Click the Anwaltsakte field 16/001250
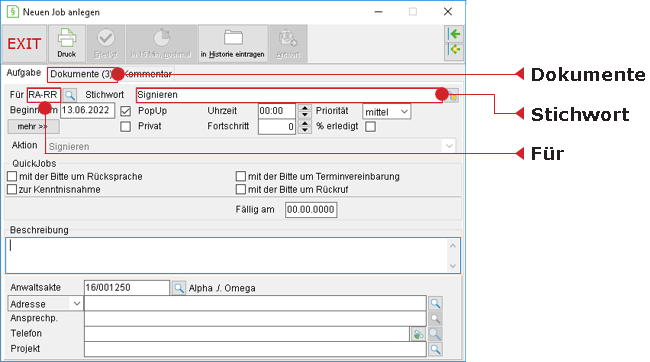Image resolution: width=650 pixels, height=362 pixels. [x=126, y=287]
